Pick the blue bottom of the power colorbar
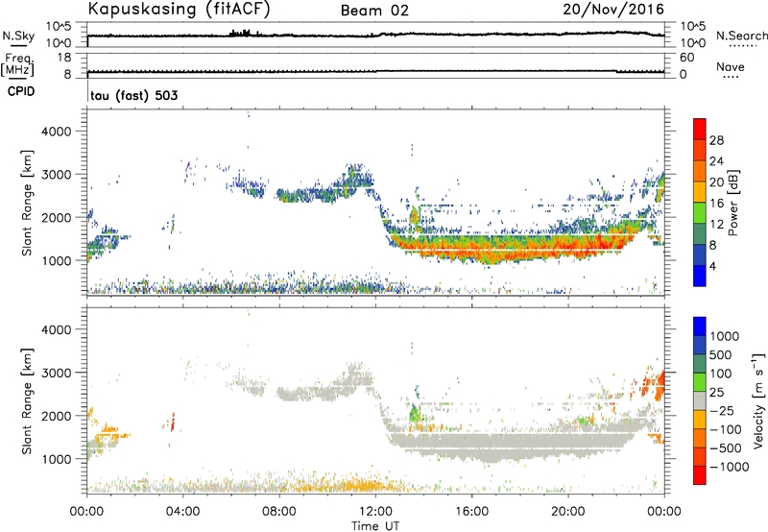The width and height of the screenshot is (768, 532). [x=700, y=276]
